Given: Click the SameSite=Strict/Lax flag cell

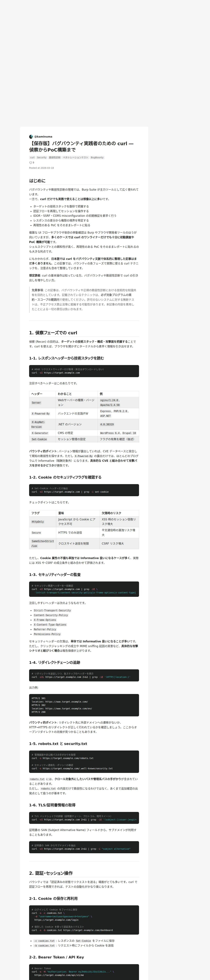Looking at the screenshot, I should (x=43, y=544).
